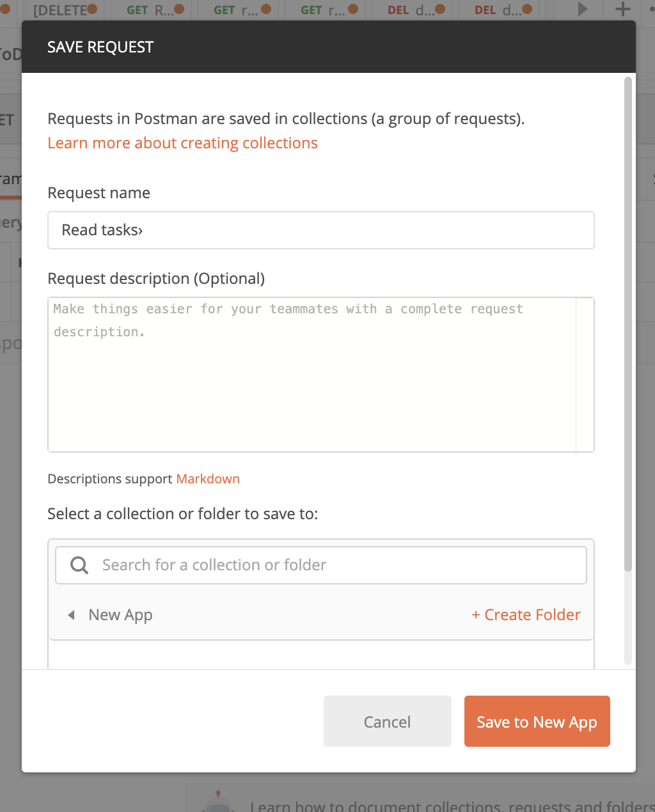655x812 pixels.
Task: Click the Postman mascot image at bottom
Action: tap(217, 803)
